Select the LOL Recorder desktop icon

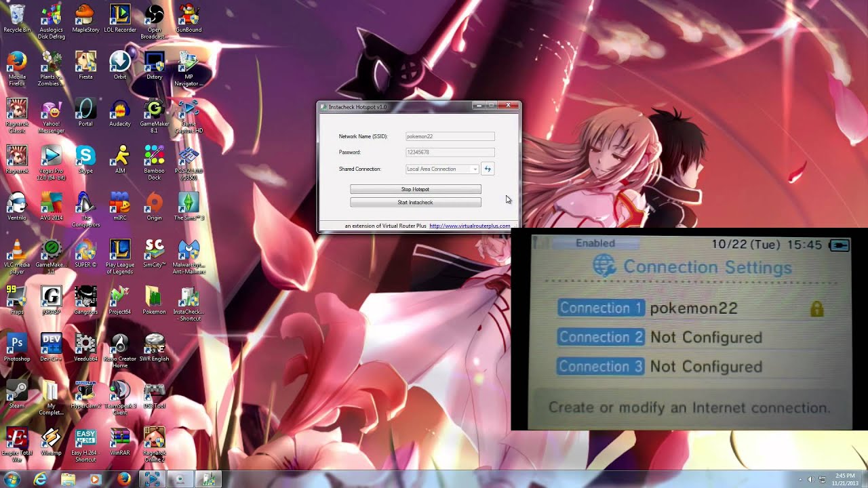pos(120,19)
